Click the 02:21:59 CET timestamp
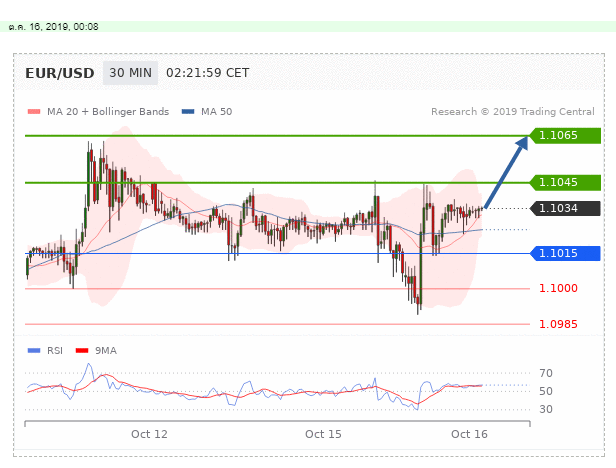 pos(207,73)
